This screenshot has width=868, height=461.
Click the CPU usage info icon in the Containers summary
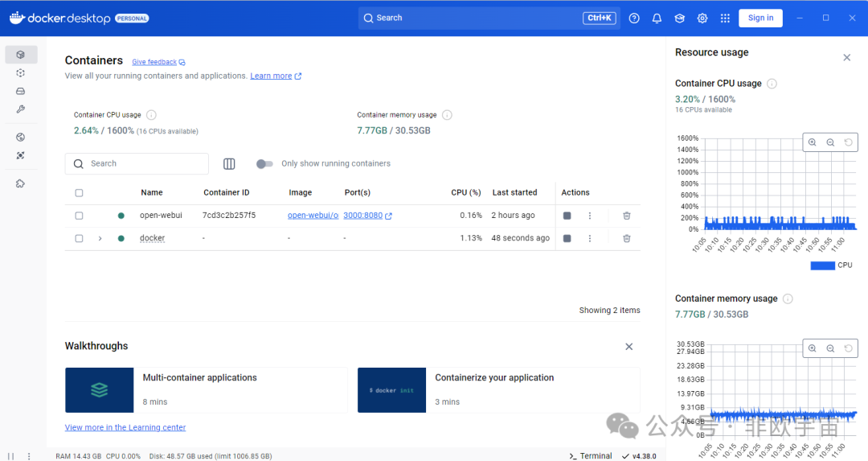click(x=151, y=115)
